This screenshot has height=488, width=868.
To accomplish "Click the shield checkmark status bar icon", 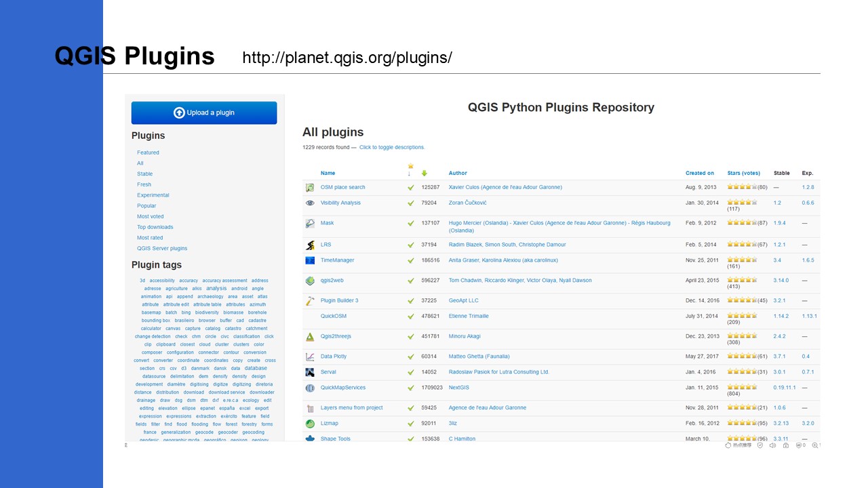I will [x=760, y=445].
